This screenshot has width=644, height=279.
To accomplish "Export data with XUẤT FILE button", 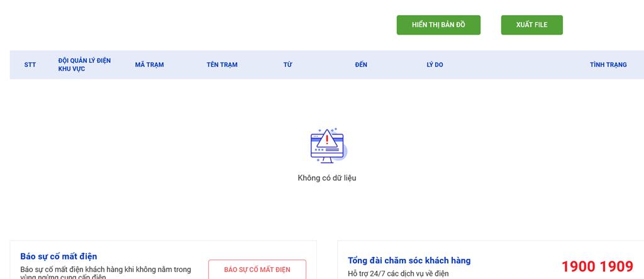I will [x=531, y=25].
